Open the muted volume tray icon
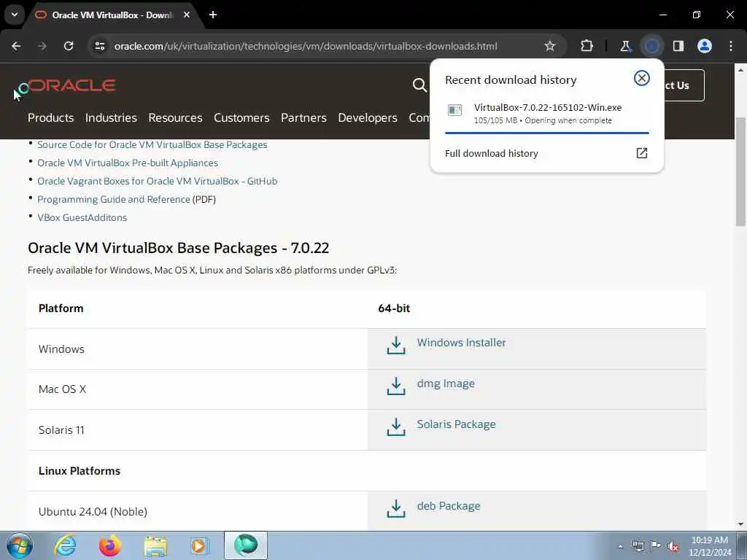The image size is (747, 560). click(x=673, y=547)
